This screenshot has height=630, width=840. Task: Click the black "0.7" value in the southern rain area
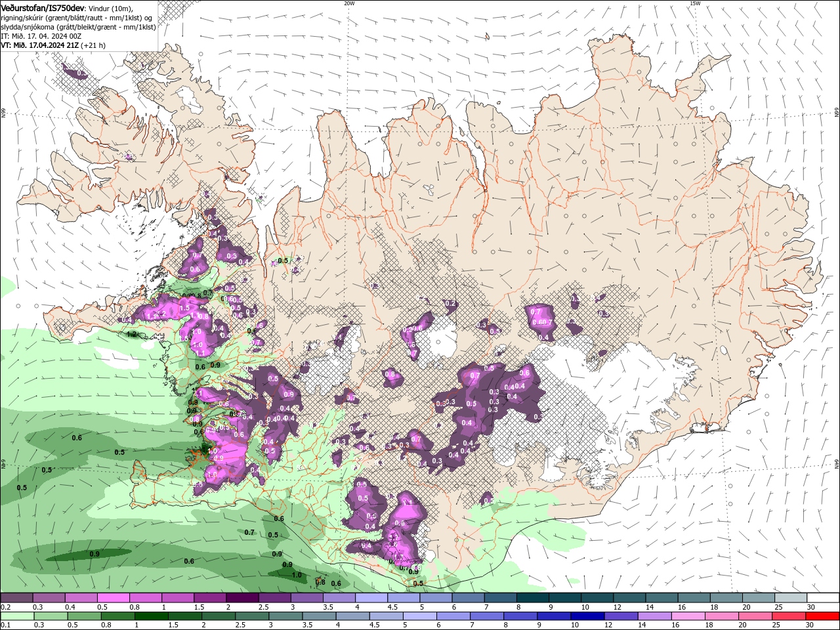[x=249, y=532]
